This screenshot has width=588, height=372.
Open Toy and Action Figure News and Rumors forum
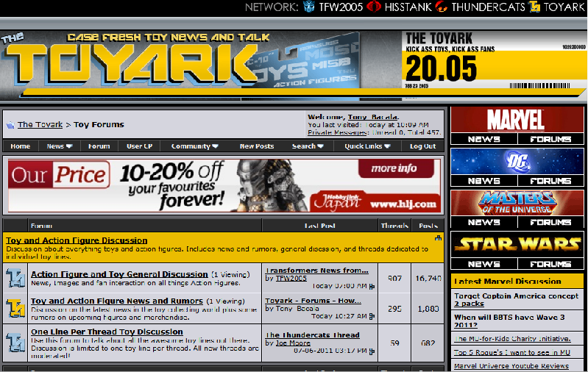[x=116, y=301]
